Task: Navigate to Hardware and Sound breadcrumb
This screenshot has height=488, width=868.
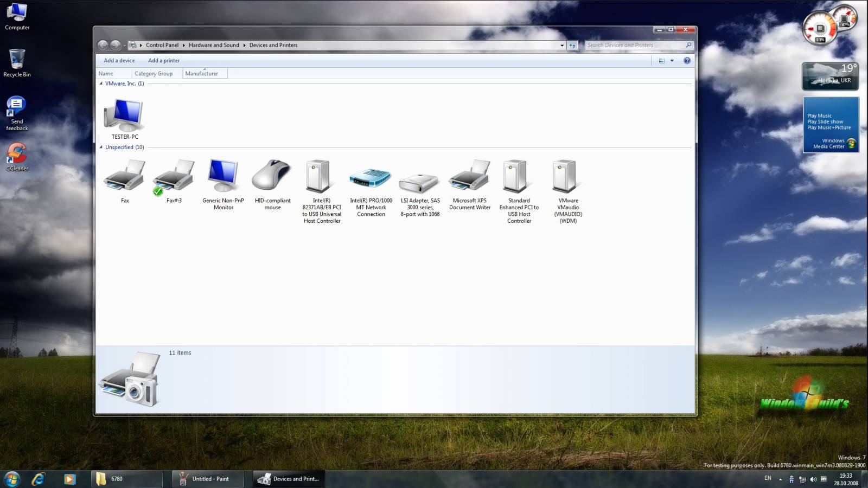Action: 214,46
